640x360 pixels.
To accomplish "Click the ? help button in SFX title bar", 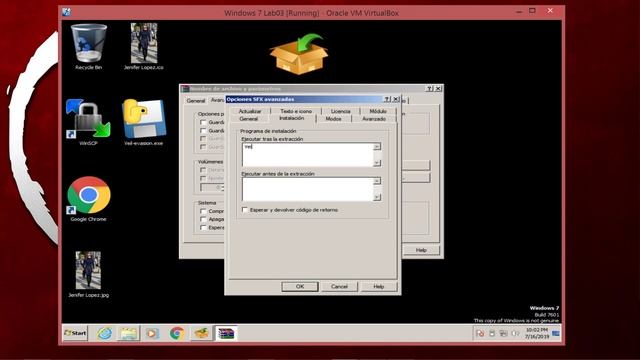I will [x=387, y=99].
